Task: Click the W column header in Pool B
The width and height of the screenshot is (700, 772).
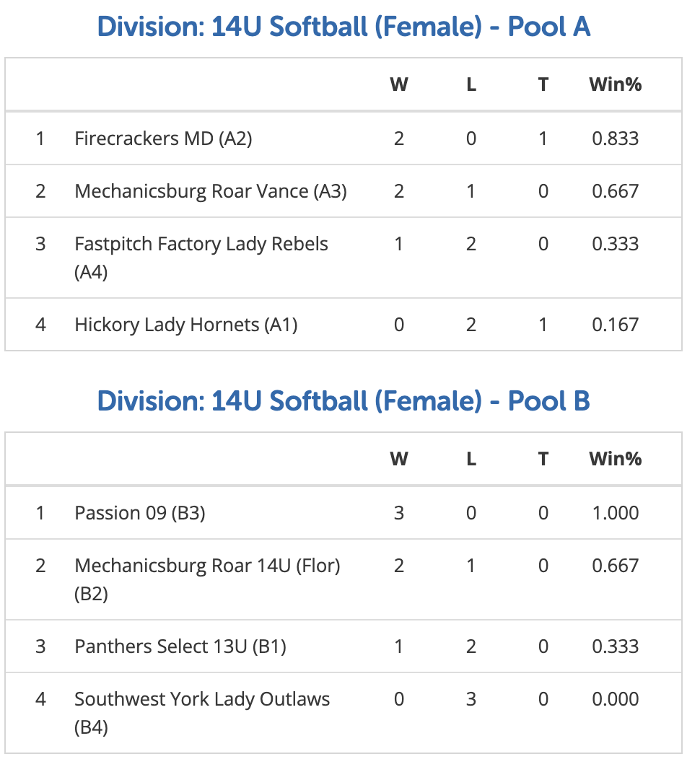Action: [x=399, y=459]
